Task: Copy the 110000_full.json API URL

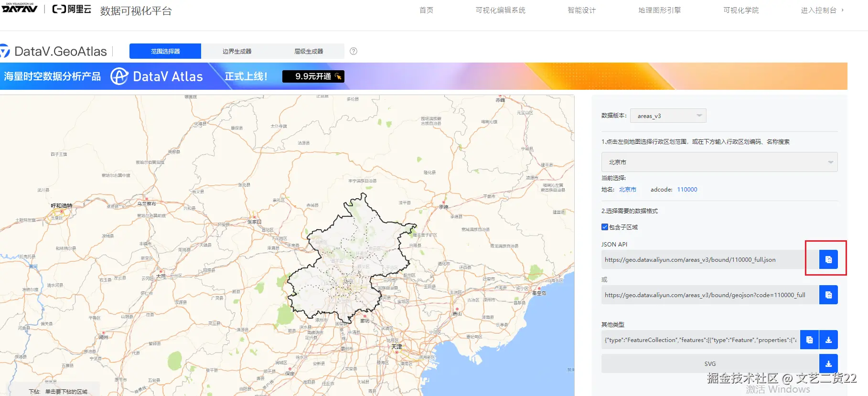Action: 828,259
